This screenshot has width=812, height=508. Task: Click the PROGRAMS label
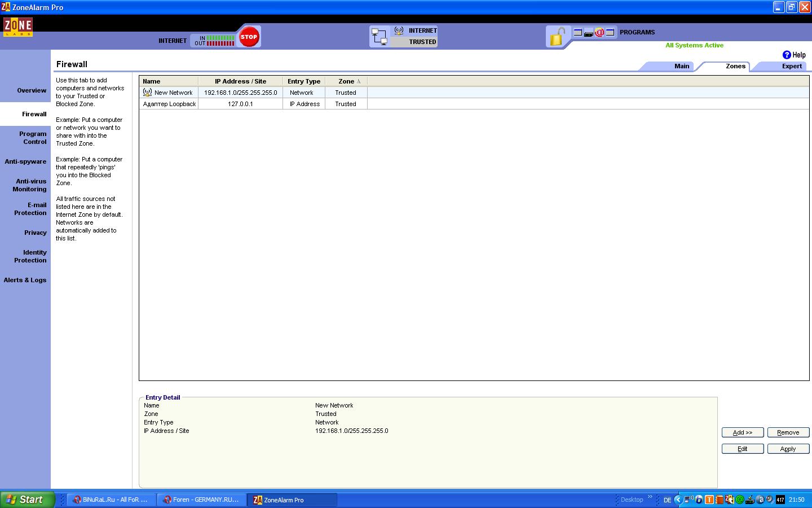(x=637, y=32)
